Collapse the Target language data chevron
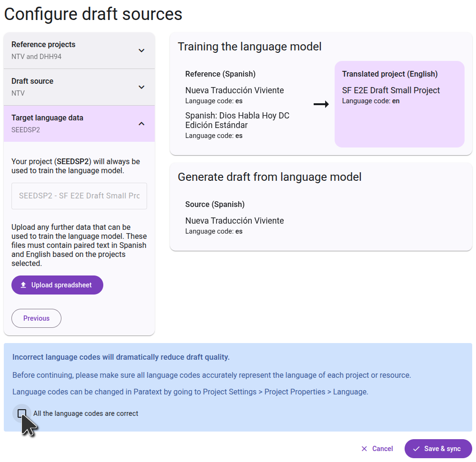Viewport: 476px width, 462px height. (x=141, y=124)
